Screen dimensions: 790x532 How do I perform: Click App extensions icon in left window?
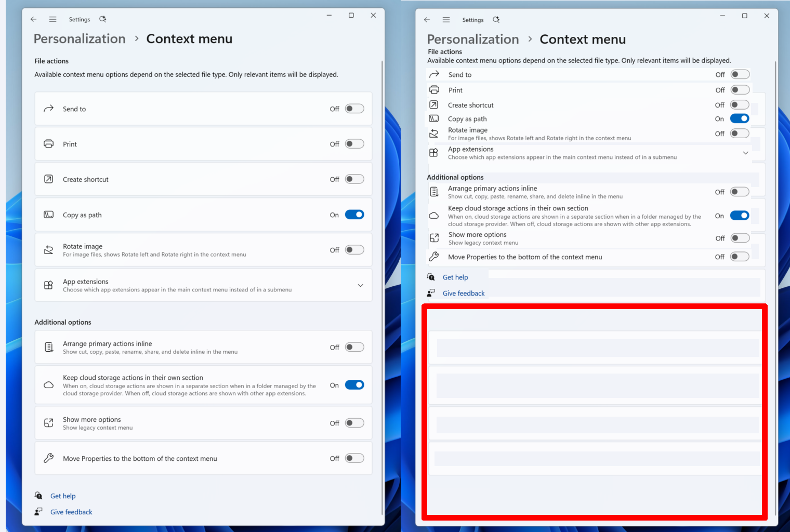(x=48, y=285)
